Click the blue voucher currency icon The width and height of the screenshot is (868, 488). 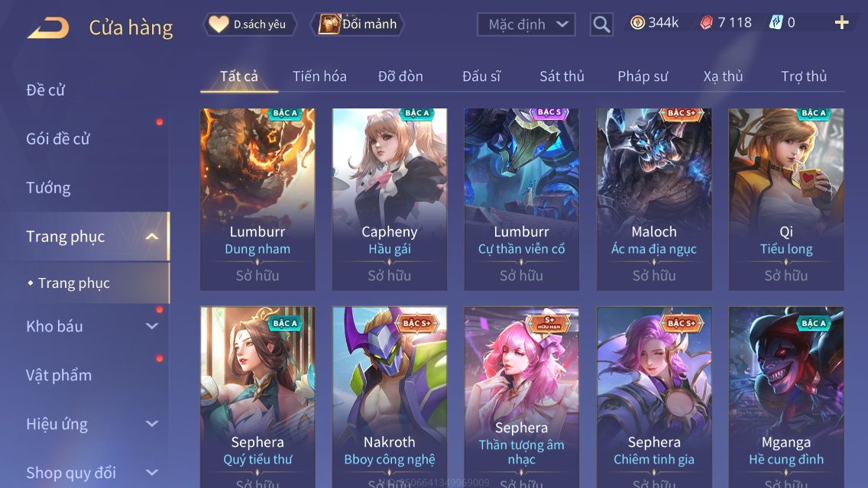tap(776, 23)
